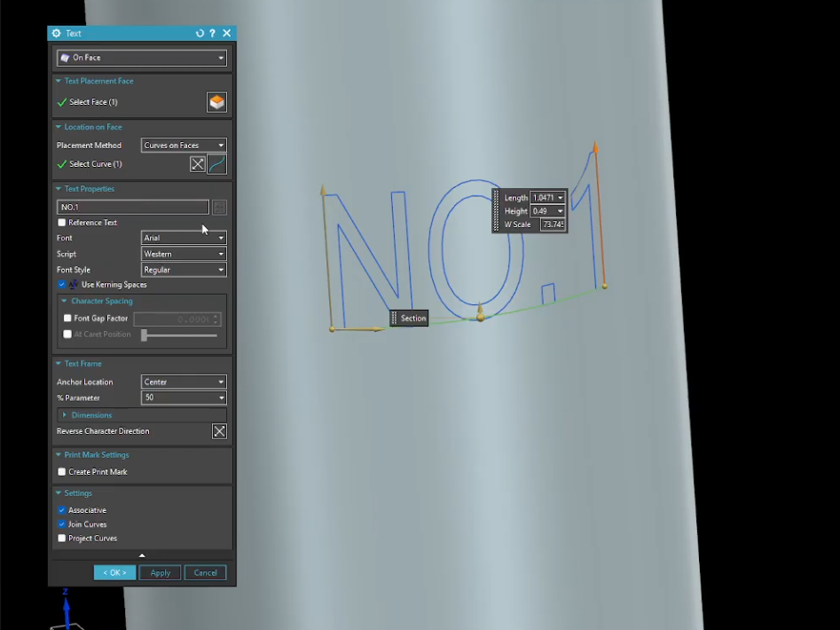Uncheck the Associative checkbox

[61, 510]
